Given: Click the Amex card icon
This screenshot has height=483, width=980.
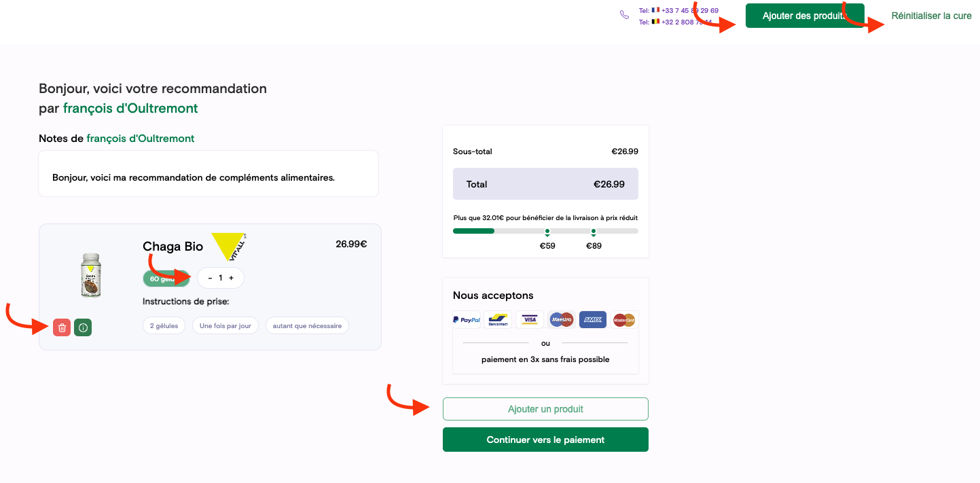Looking at the screenshot, I should pyautogui.click(x=593, y=319).
